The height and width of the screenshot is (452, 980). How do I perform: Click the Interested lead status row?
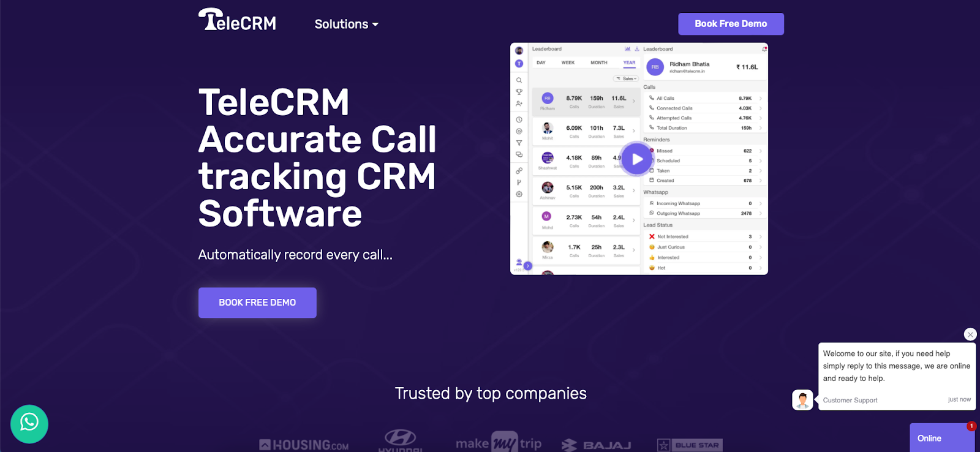pyautogui.click(x=704, y=258)
